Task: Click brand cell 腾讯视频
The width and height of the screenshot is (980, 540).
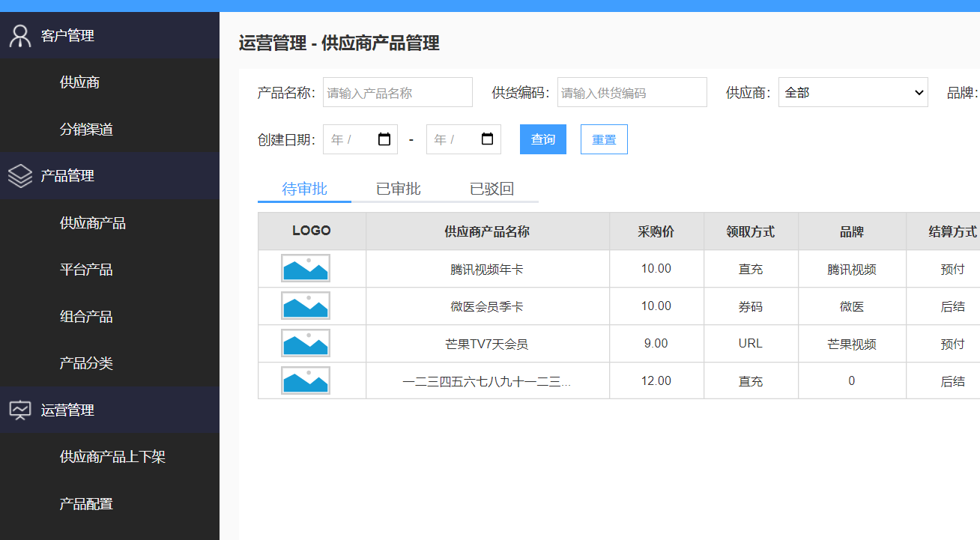Action: 852,269
